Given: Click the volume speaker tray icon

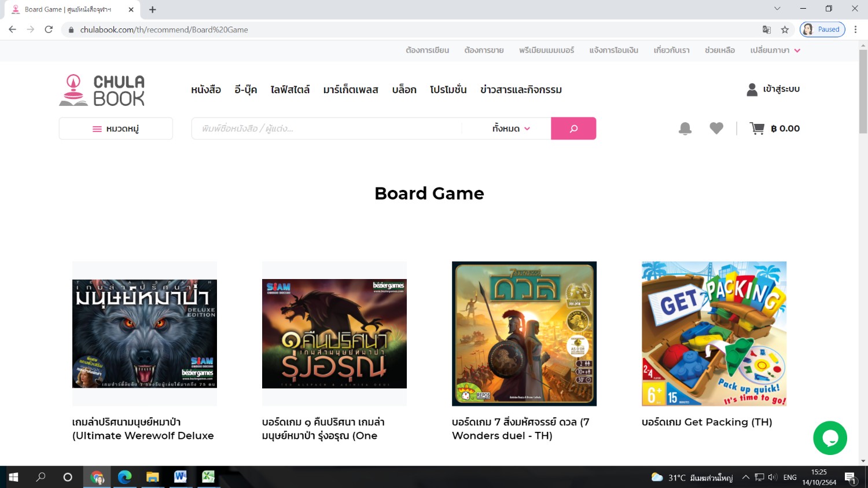Looking at the screenshot, I should click(773, 477).
